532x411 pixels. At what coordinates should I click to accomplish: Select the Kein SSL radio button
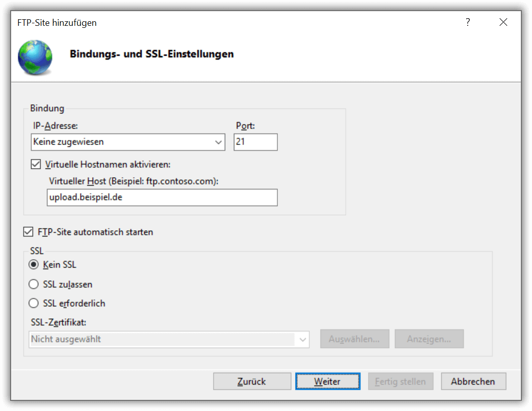(x=33, y=264)
